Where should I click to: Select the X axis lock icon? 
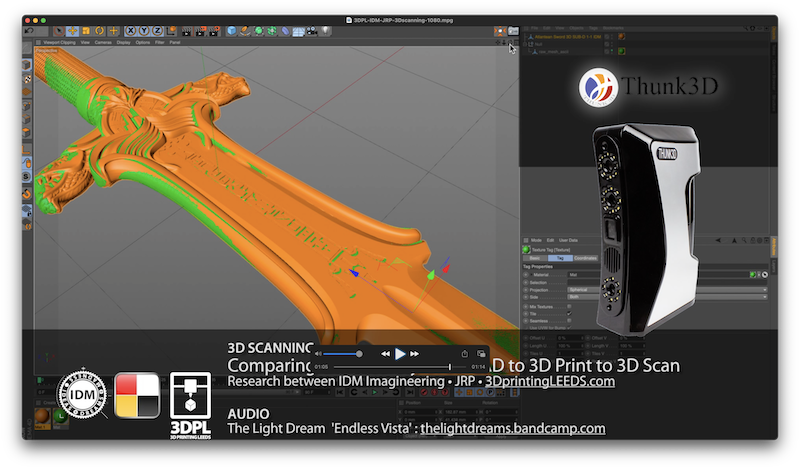tap(131, 31)
